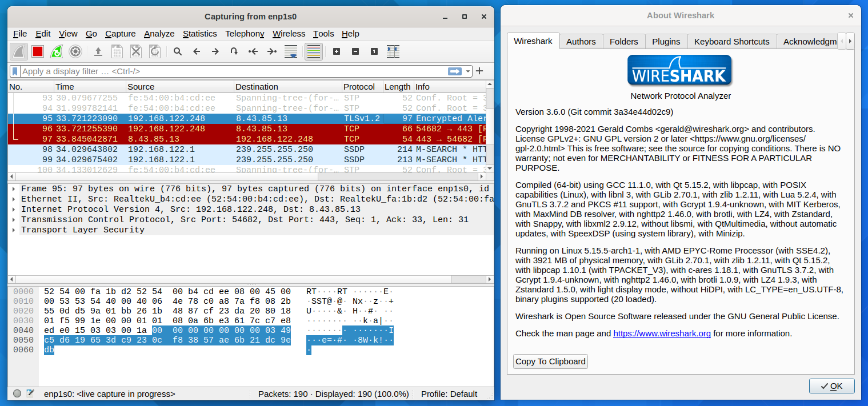Viewport: 868px width, 406px height.
Task: Open Find Packet with the magnifier icon
Action: pyautogui.click(x=178, y=51)
